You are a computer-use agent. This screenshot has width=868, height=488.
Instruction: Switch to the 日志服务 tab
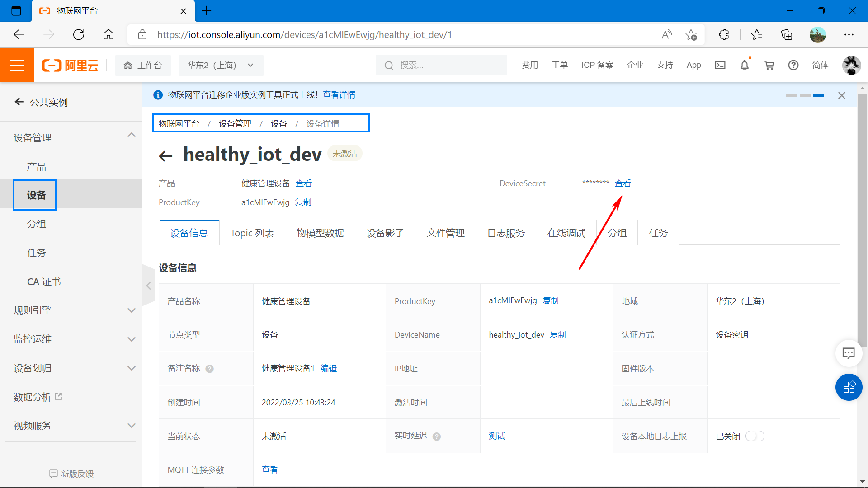[506, 233]
